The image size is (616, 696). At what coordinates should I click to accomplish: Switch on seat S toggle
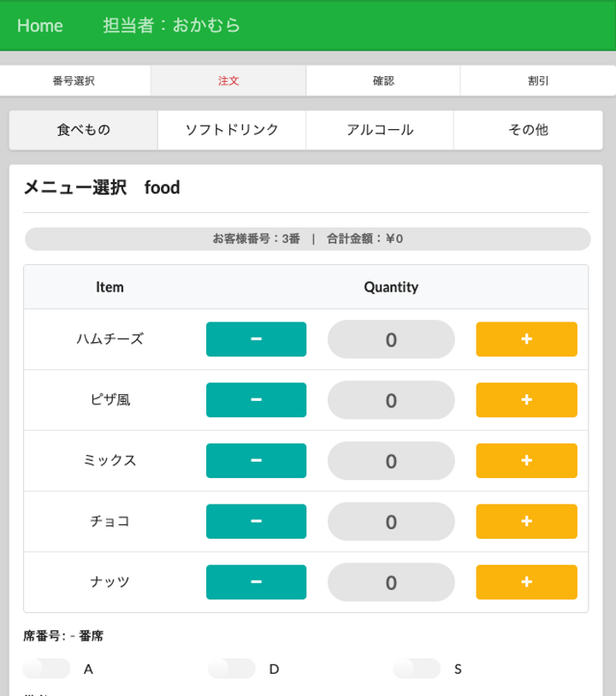417,669
